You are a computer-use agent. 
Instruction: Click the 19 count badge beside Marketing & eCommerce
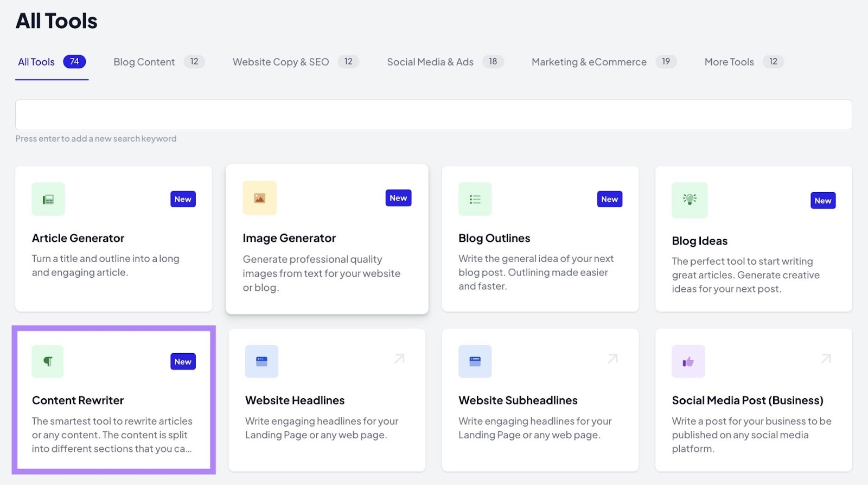click(x=666, y=61)
